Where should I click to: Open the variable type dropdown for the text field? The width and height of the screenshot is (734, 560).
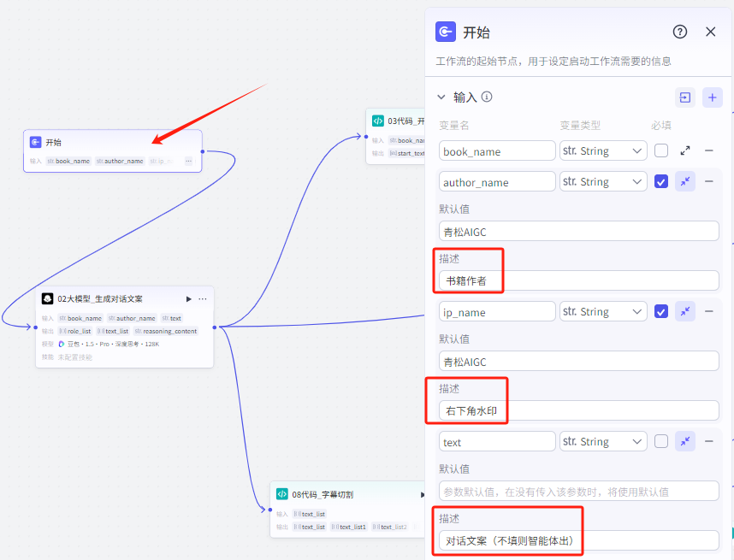tap(603, 441)
